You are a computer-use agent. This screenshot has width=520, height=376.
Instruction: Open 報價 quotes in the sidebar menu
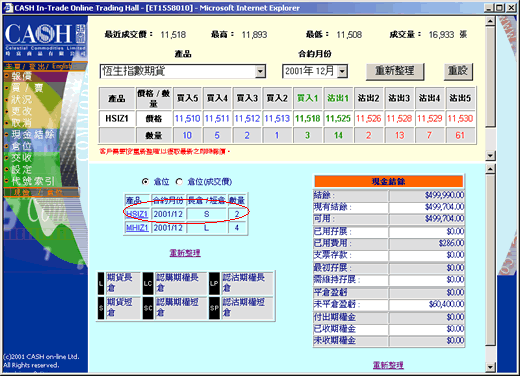(x=22, y=76)
